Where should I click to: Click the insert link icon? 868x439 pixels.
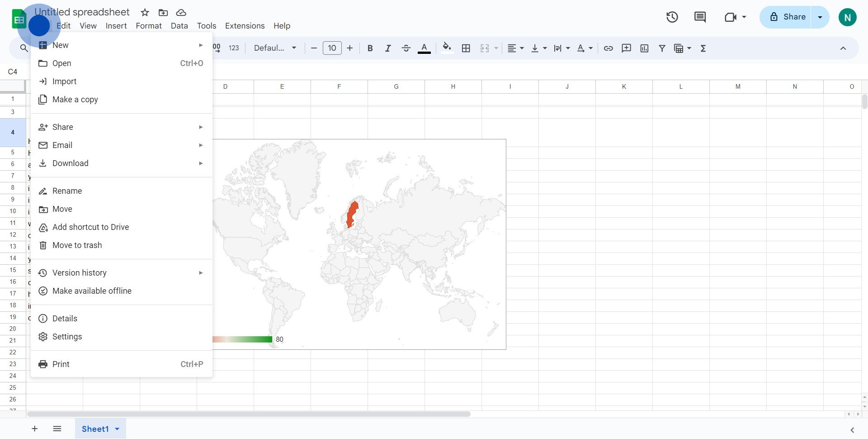tap(608, 48)
